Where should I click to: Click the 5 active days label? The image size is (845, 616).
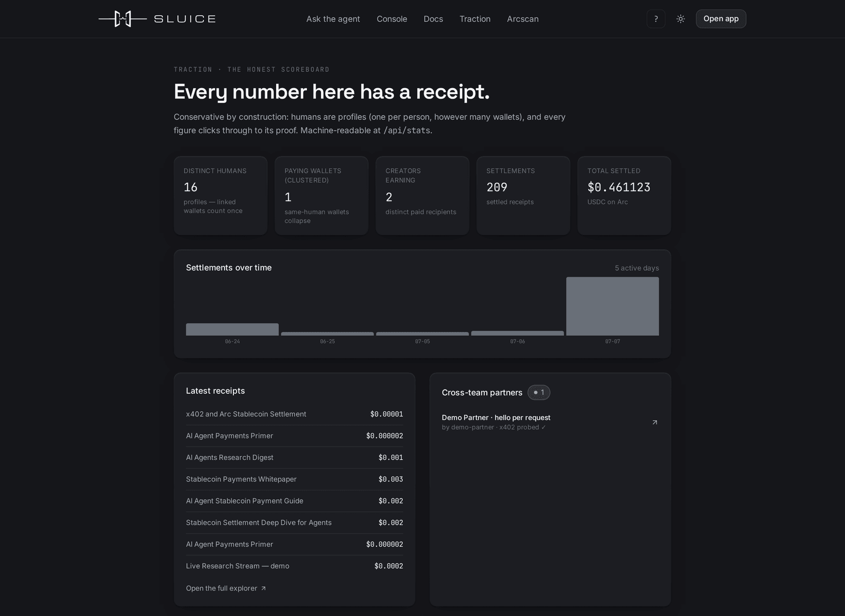[x=637, y=268]
